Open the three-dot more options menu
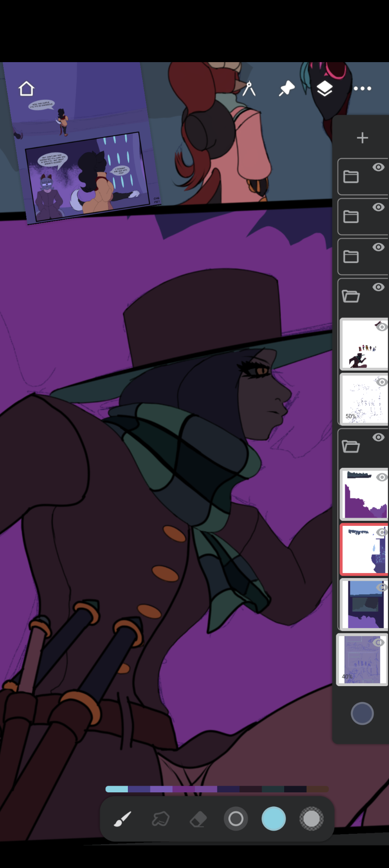Screen dimensions: 389x868 tap(362, 89)
